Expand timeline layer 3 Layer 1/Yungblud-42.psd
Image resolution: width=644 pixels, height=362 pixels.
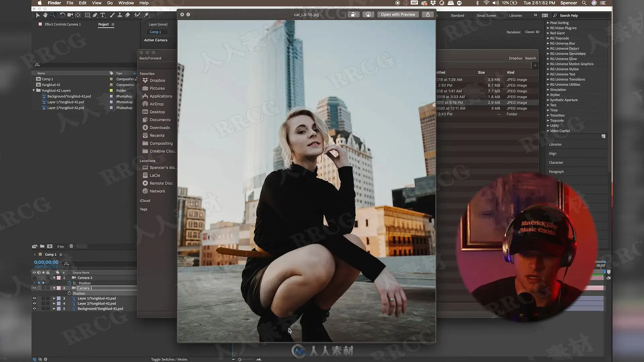54,298
